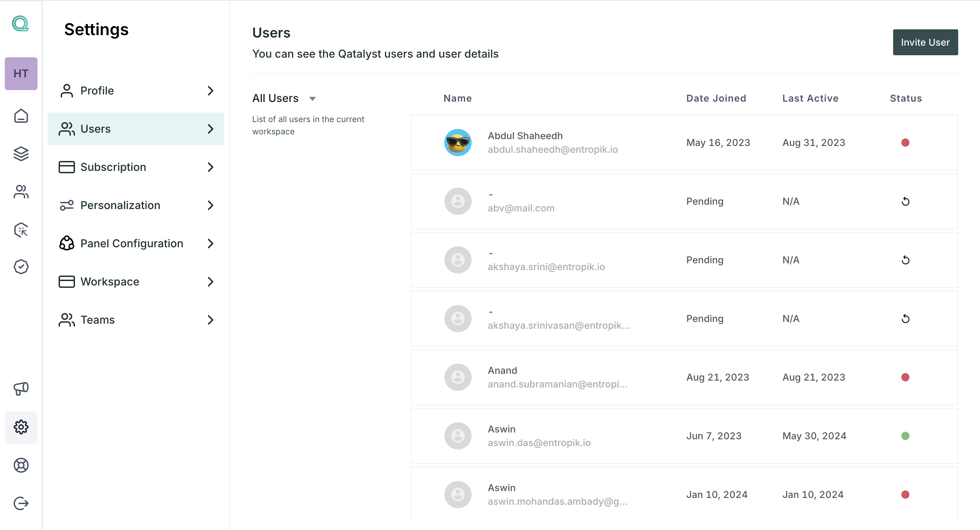Click the logout arrow icon

[21, 503]
